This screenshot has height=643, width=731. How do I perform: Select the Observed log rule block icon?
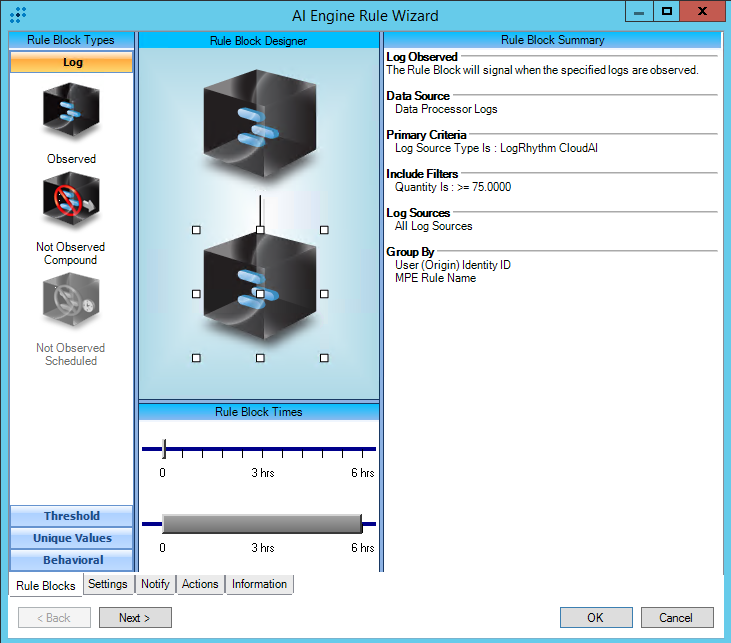(x=71, y=112)
